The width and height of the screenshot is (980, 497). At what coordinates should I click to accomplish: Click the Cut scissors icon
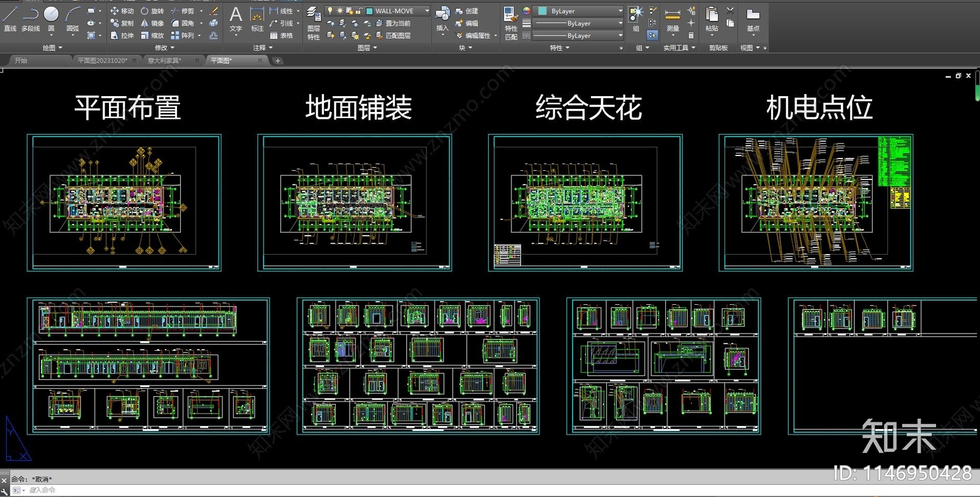[x=730, y=10]
